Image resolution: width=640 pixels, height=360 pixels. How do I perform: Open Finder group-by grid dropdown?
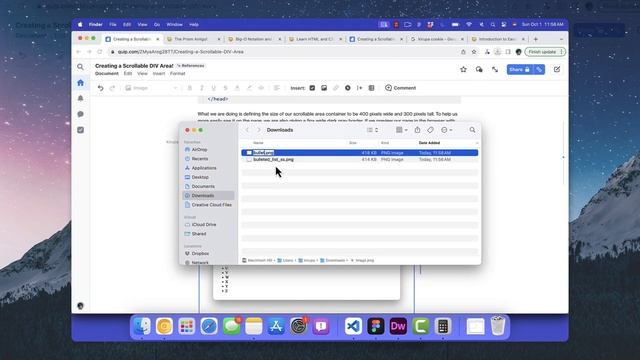click(x=402, y=130)
